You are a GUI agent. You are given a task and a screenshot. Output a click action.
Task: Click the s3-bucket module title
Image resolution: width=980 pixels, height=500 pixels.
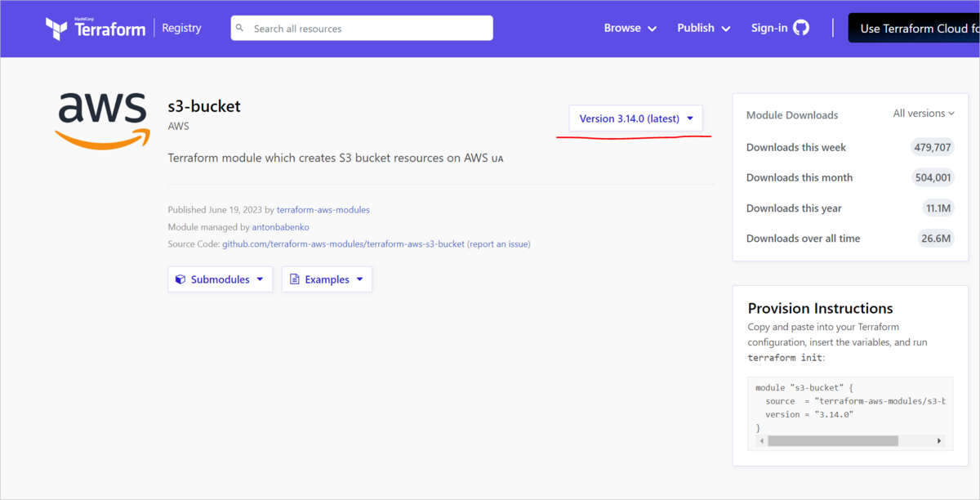click(x=204, y=106)
